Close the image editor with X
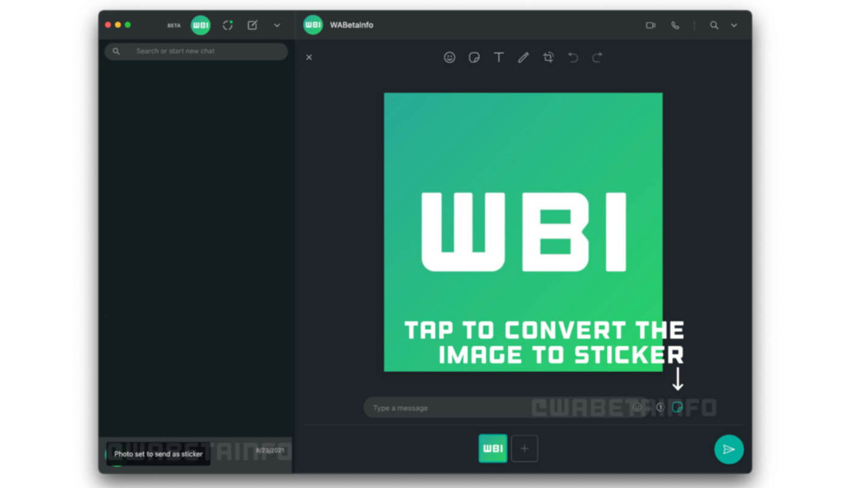The image size is (868, 488). tap(309, 57)
